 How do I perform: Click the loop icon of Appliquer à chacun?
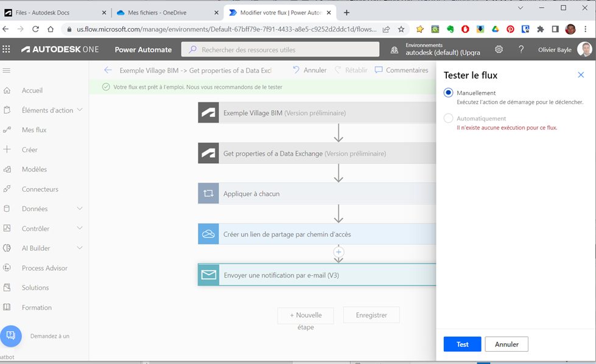[x=208, y=194]
